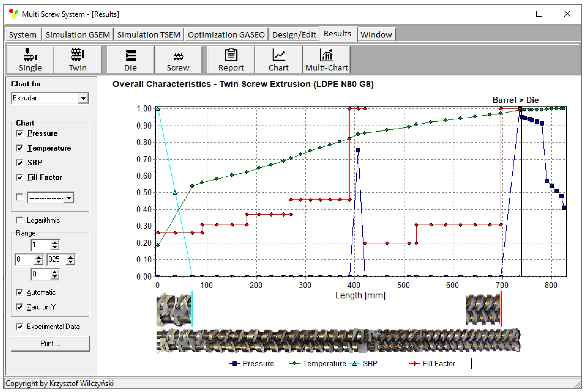Viewport: 586px width, 392px height.
Task: Open the Optimization GASEO tab
Action: coord(226,35)
